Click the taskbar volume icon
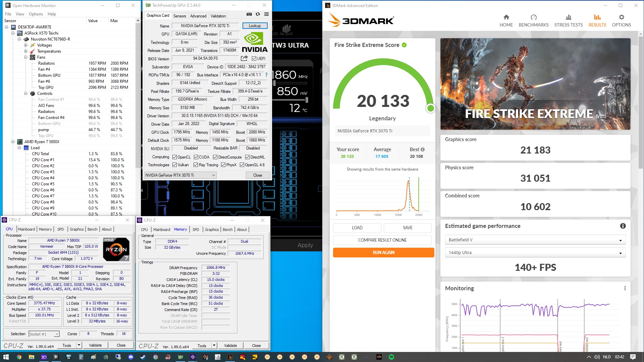 pyautogui.click(x=597, y=357)
